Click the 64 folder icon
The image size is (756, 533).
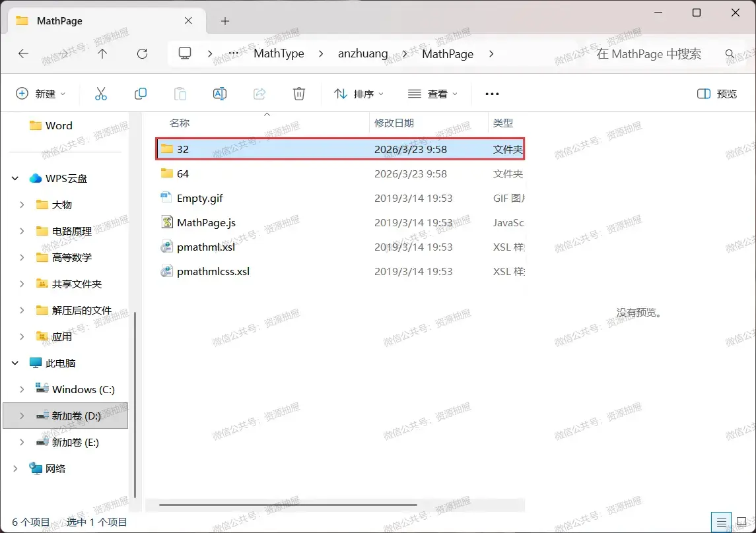point(167,173)
